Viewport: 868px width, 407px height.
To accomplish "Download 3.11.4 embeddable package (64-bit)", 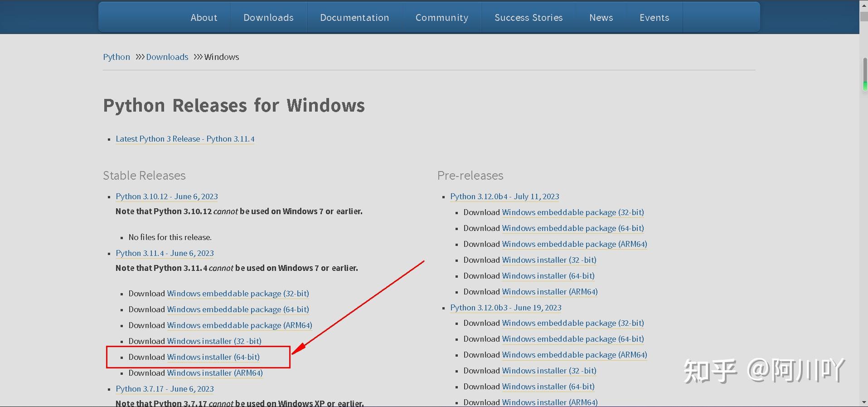I will point(238,309).
